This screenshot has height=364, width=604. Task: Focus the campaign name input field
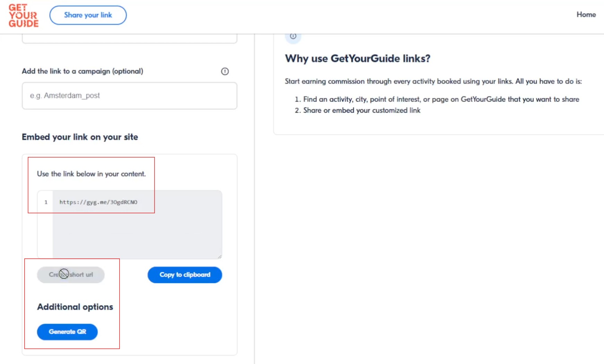[129, 96]
